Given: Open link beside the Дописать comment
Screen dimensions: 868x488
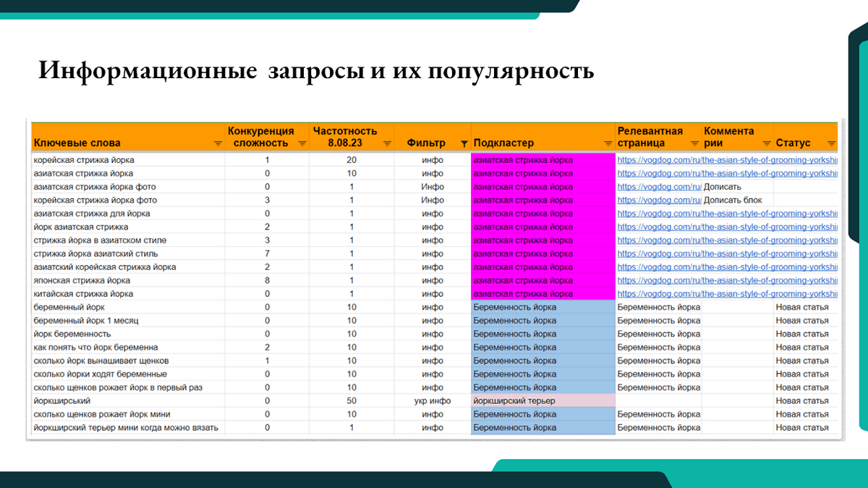Looking at the screenshot, I should click(659, 187).
